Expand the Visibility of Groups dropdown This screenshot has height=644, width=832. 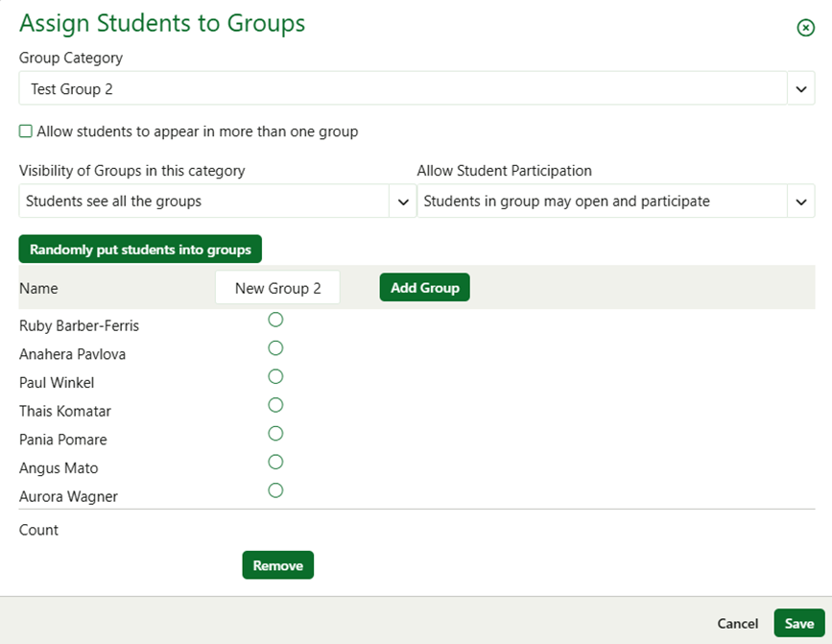(x=403, y=202)
